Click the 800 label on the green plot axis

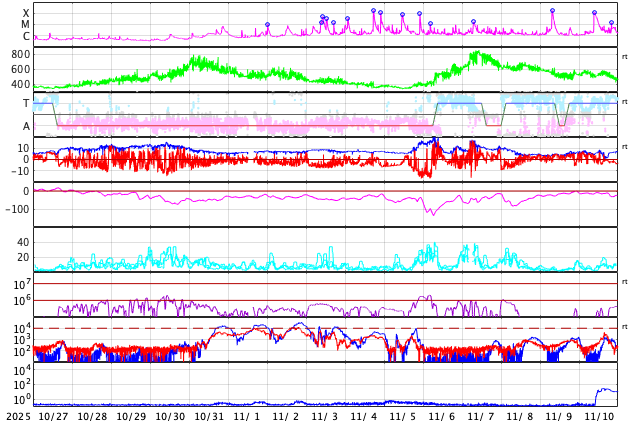point(21,54)
